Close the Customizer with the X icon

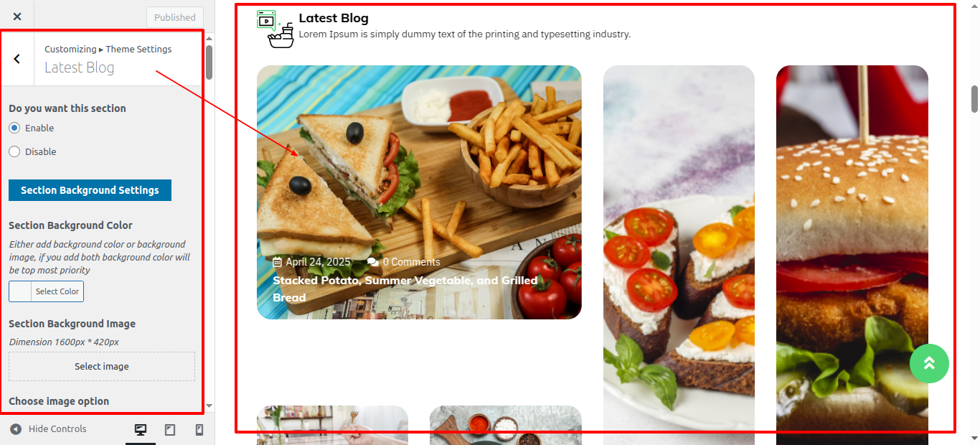click(x=17, y=17)
